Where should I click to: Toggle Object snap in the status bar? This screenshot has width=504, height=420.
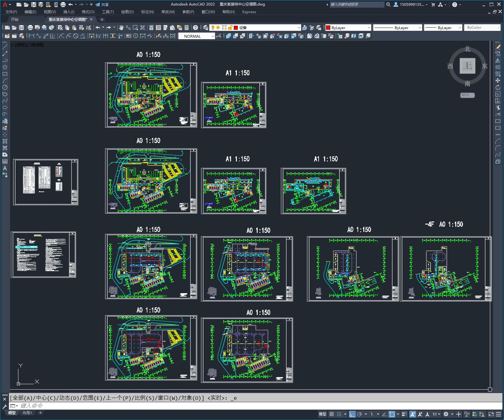point(392,414)
